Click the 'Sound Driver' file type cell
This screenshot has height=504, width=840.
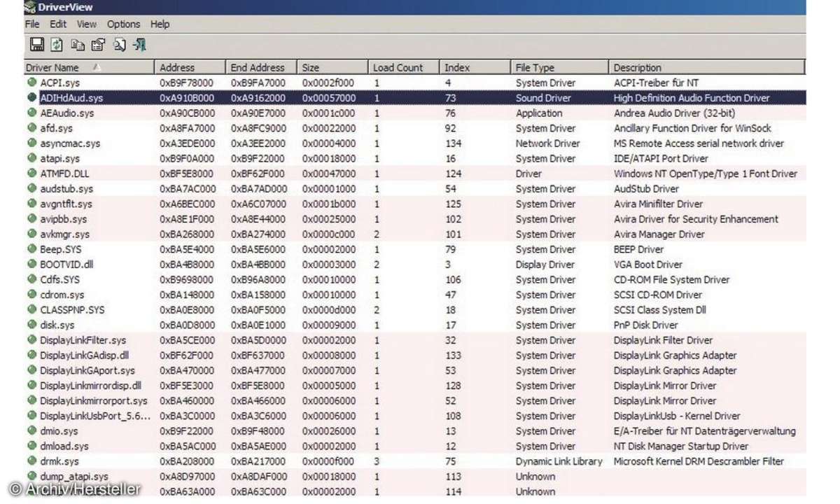click(543, 98)
